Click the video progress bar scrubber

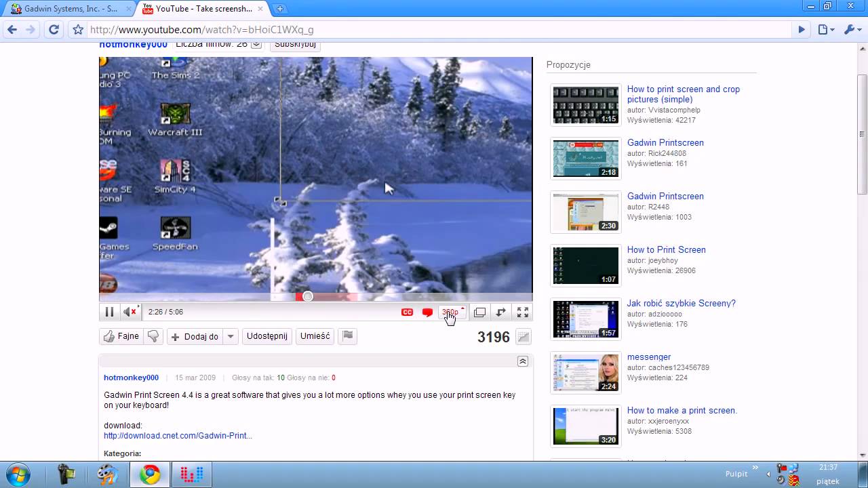click(308, 296)
